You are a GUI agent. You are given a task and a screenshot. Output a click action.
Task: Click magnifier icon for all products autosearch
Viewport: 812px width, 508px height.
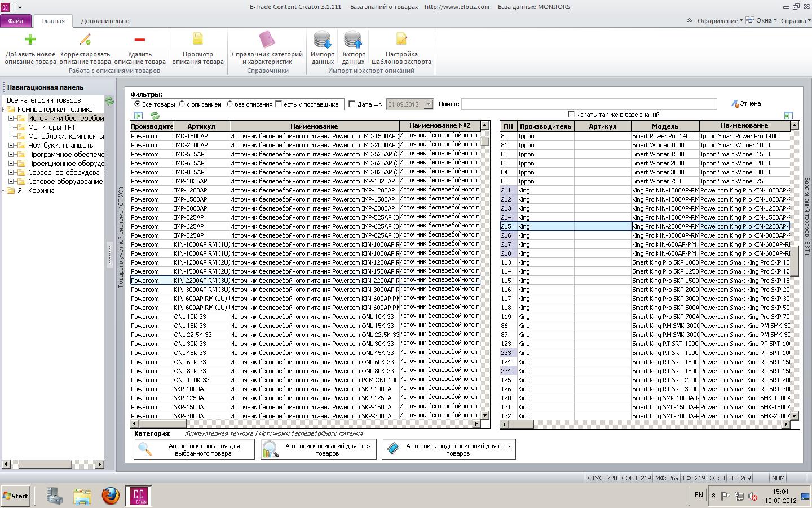(x=271, y=449)
